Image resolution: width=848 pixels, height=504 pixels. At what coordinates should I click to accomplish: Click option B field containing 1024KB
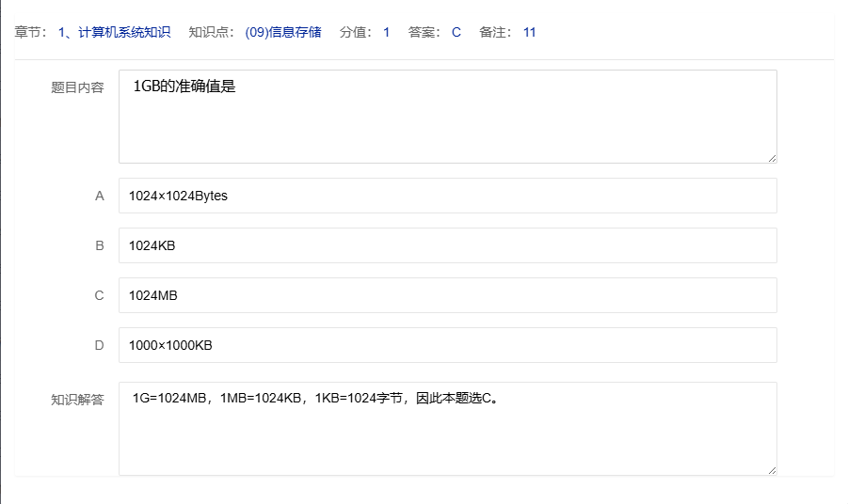click(447, 245)
